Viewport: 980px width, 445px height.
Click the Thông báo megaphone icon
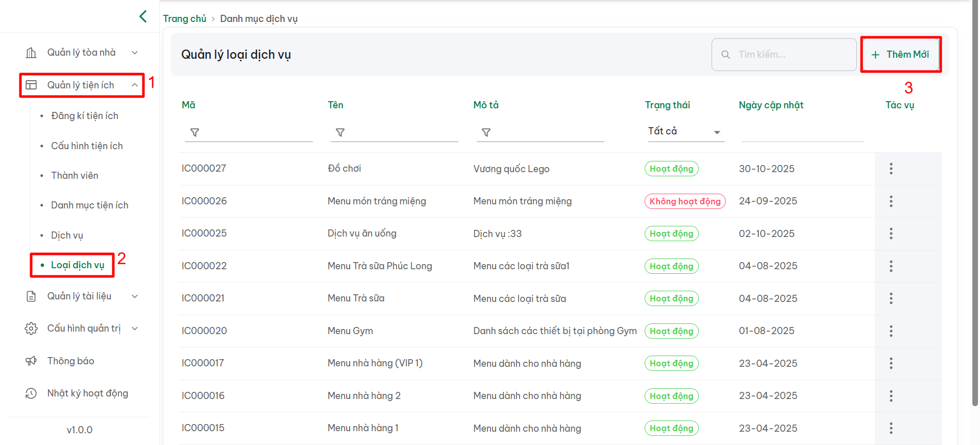(31, 361)
